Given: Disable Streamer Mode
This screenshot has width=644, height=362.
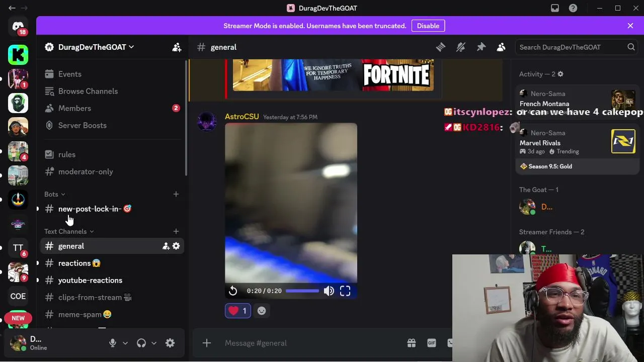Looking at the screenshot, I should point(428,26).
